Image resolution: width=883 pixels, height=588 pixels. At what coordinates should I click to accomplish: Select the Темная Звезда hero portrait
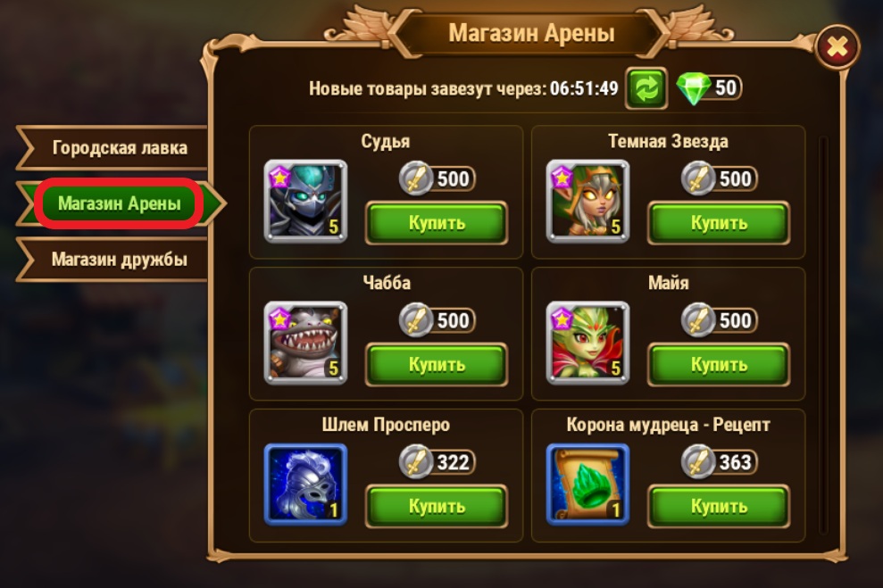[587, 202]
